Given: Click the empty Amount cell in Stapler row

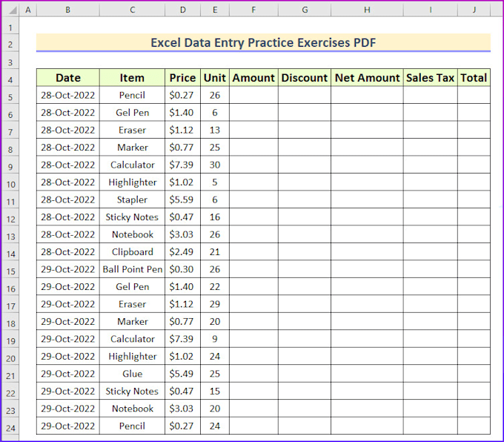Looking at the screenshot, I should coord(253,199).
